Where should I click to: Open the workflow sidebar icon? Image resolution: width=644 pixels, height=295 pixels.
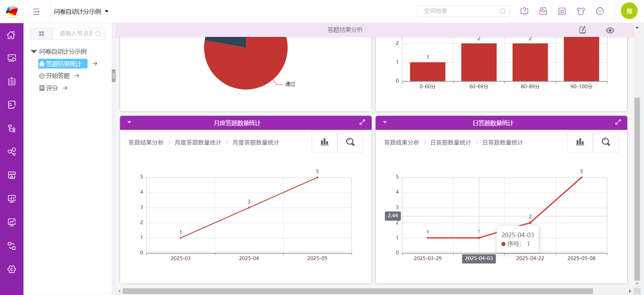click(x=12, y=246)
